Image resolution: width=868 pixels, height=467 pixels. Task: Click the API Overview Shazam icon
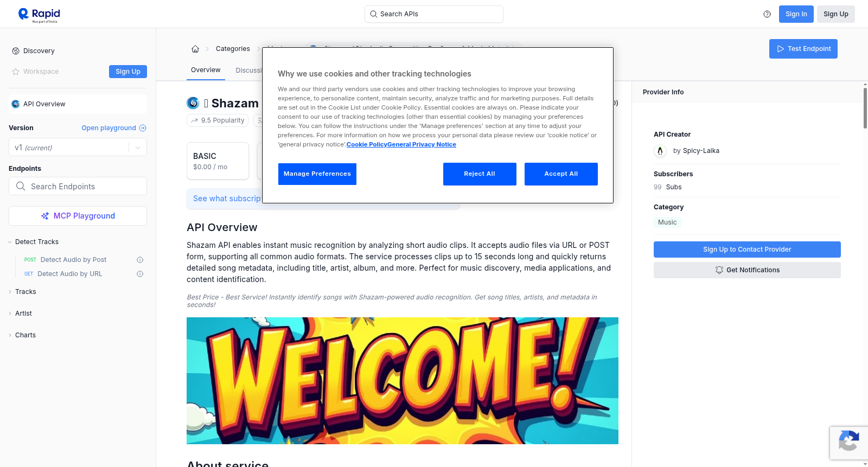(16, 104)
